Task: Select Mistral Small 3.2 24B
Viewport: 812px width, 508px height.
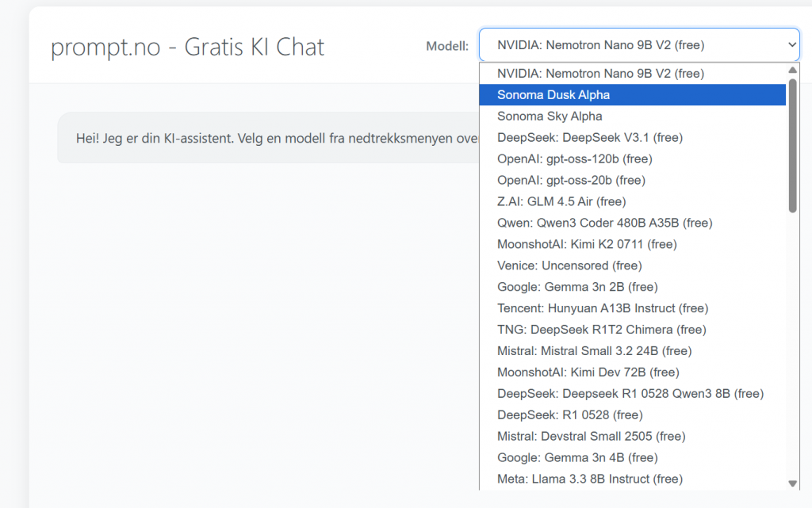Action: pos(594,352)
